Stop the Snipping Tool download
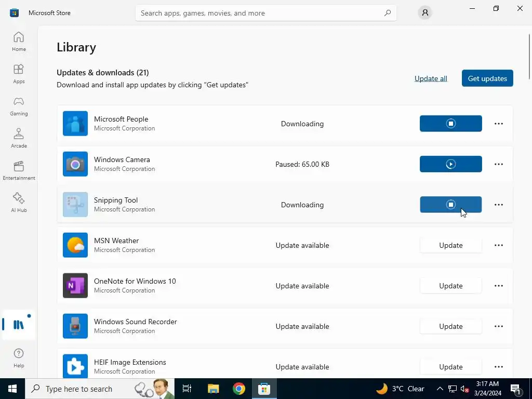 pos(450,205)
